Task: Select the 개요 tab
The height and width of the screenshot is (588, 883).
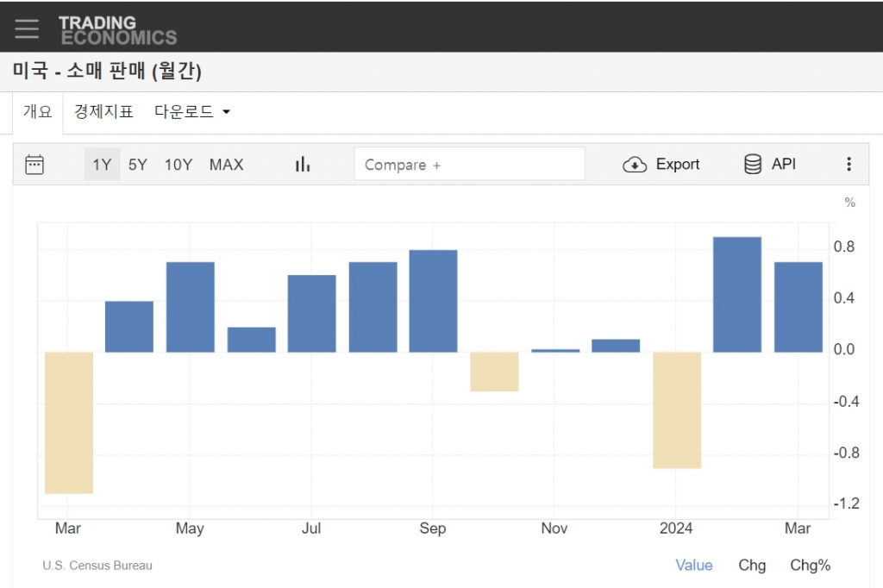Action: click(38, 112)
